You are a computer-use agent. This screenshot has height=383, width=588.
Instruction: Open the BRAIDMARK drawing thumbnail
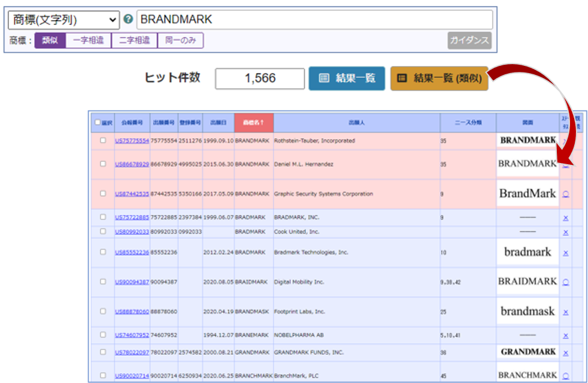[528, 281]
